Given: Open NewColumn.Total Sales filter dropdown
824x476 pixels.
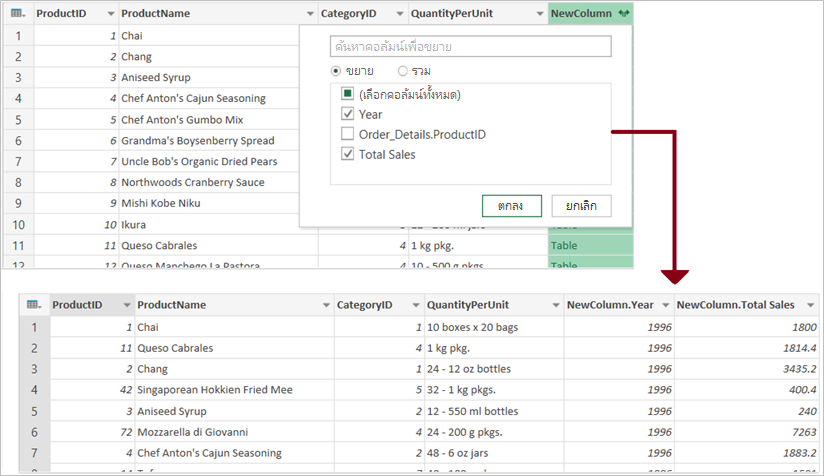Looking at the screenshot, I should [810, 305].
